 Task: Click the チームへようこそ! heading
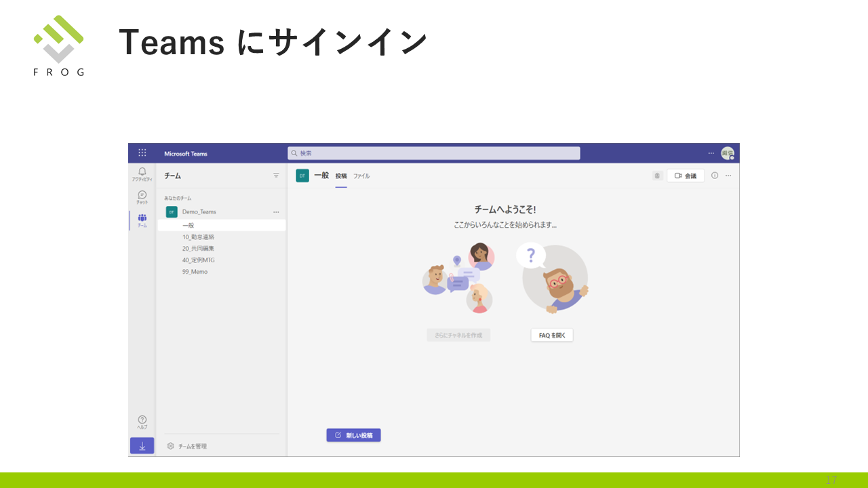click(x=505, y=210)
